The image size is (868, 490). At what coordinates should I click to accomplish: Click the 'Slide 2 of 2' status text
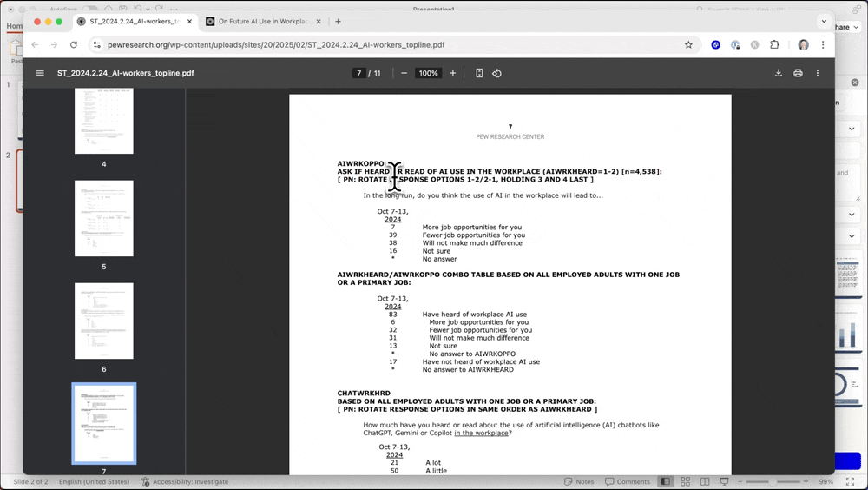pyautogui.click(x=30, y=481)
